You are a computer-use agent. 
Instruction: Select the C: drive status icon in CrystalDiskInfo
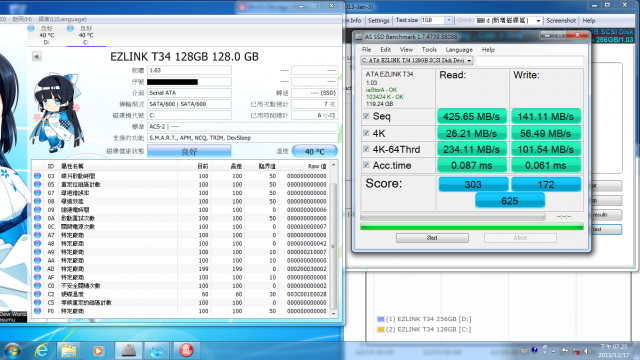coord(70,28)
